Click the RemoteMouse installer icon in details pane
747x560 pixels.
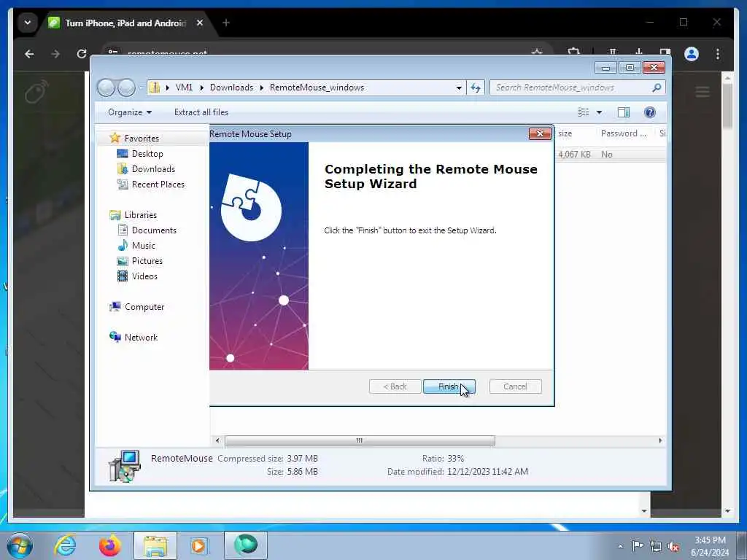click(125, 465)
